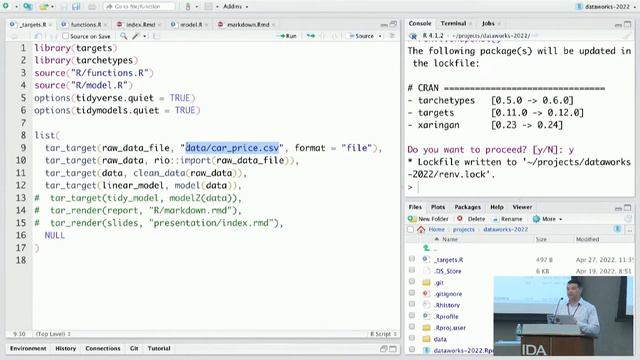
Task: Click the projects breadcrumb link
Action: pyautogui.click(x=464, y=229)
